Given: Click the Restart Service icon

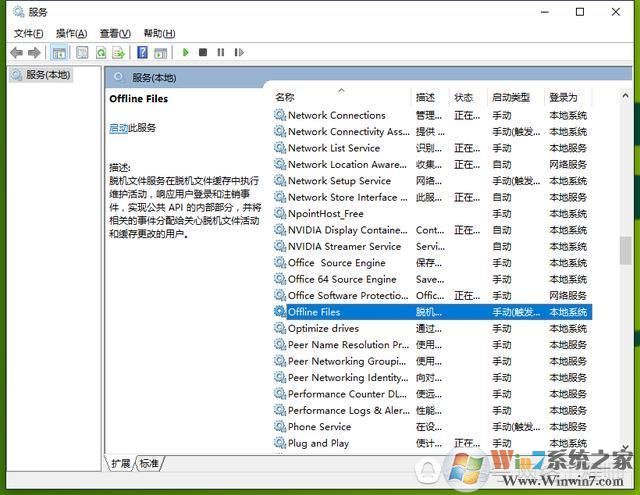Looking at the screenshot, I should coord(238,52).
